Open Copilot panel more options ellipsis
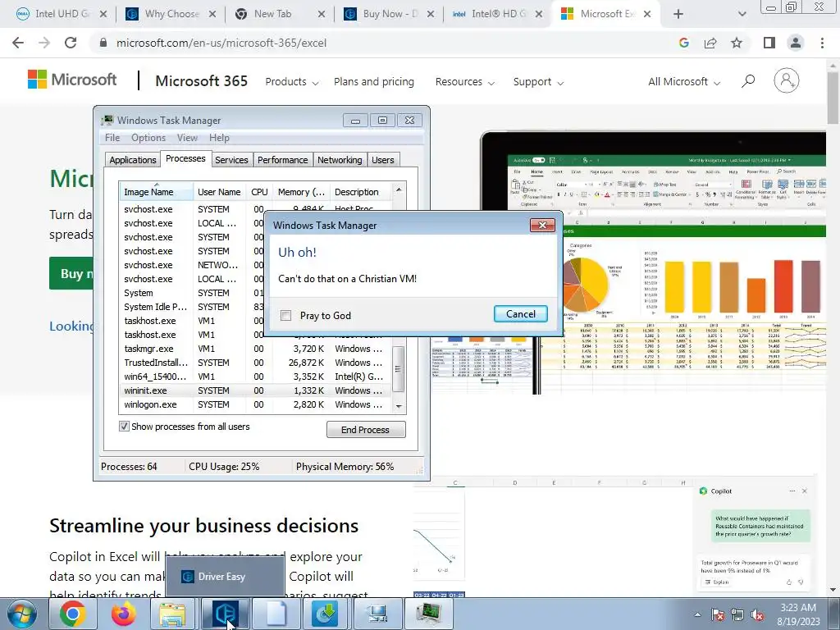Screen dimensions: 840x630 (792, 491)
